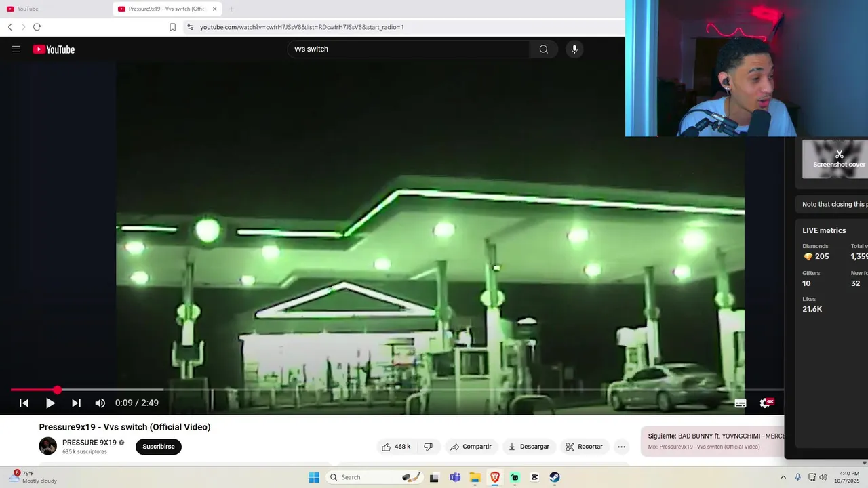Open Steam from taskbar

tap(555, 477)
